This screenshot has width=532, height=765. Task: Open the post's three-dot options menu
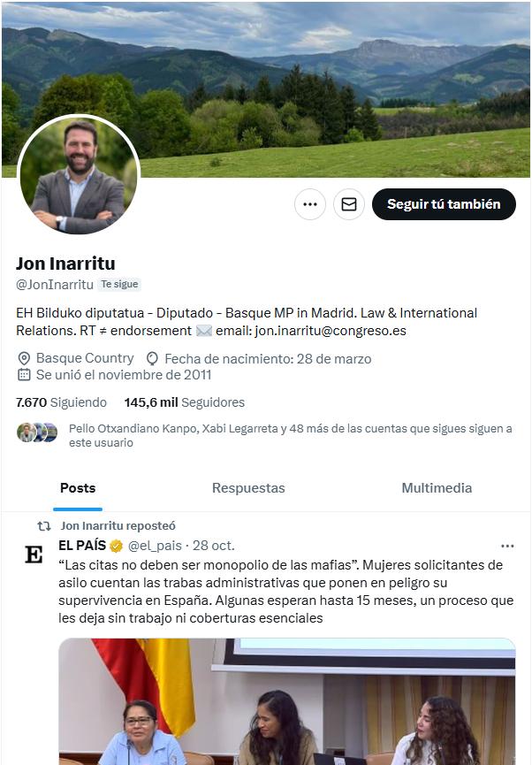click(507, 546)
